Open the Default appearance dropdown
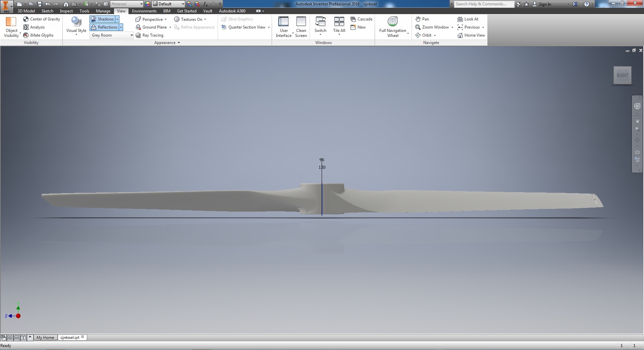This screenshot has width=644, height=350. tap(168, 4)
